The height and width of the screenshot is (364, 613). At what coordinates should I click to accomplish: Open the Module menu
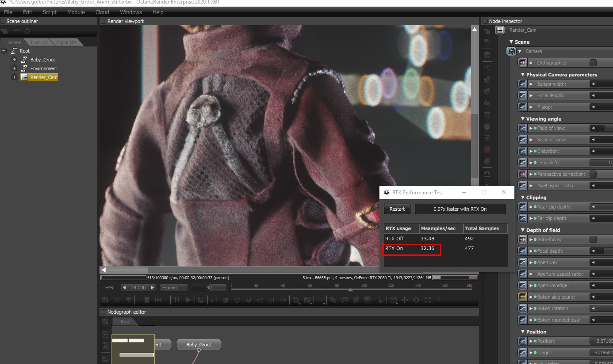(76, 12)
